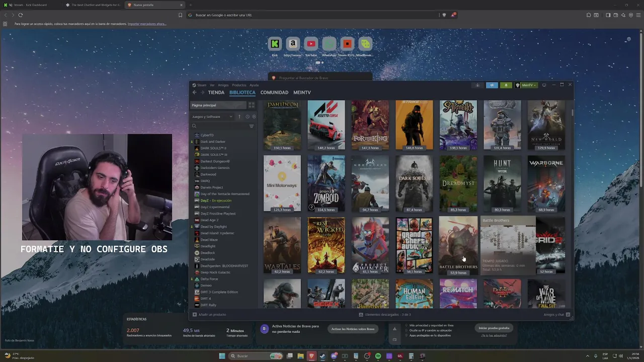Image resolution: width=644 pixels, height=362 pixels.
Task: Open Brave browser from the taskbar
Action: [x=311, y=356]
